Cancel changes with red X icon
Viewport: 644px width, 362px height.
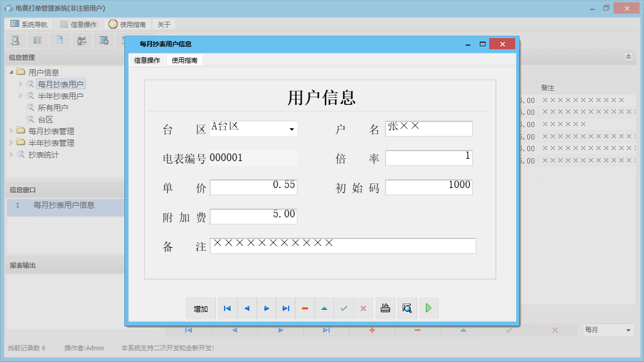[363, 308]
